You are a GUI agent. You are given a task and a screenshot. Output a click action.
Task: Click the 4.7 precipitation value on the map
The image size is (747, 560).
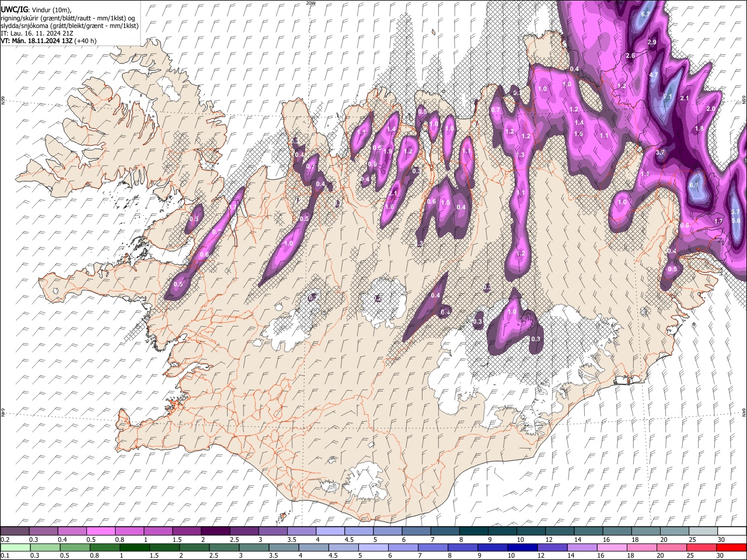pyautogui.click(x=654, y=75)
